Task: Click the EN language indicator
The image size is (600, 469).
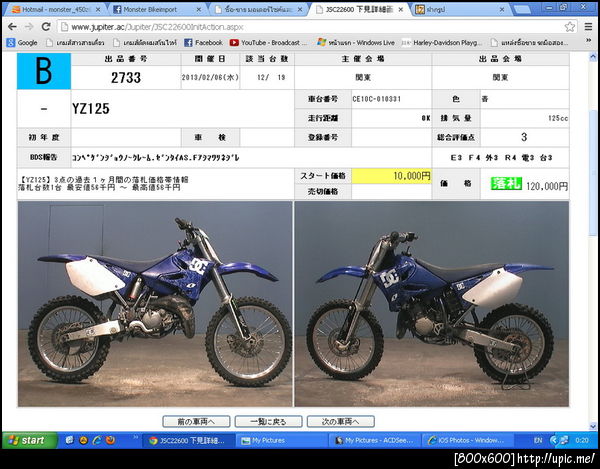Action: [538, 440]
